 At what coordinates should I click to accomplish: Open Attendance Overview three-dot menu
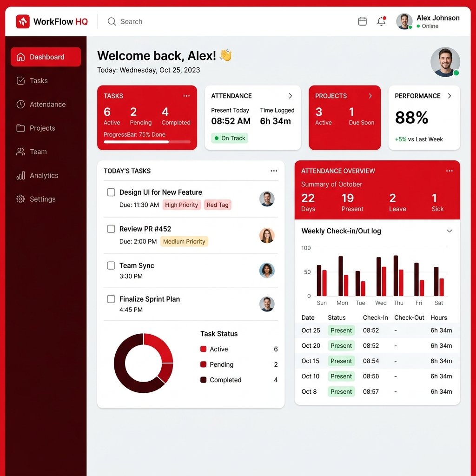450,171
